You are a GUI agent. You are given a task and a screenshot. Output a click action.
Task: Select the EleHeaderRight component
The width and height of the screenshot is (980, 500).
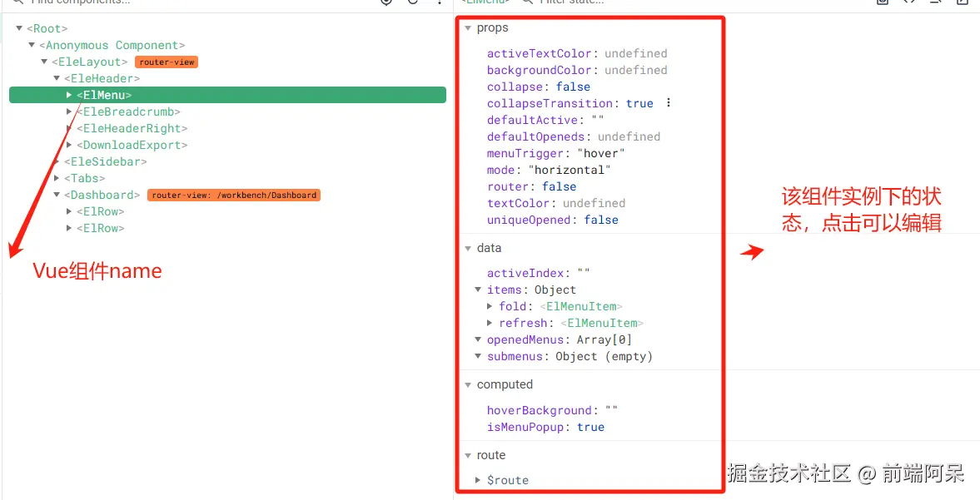(132, 128)
